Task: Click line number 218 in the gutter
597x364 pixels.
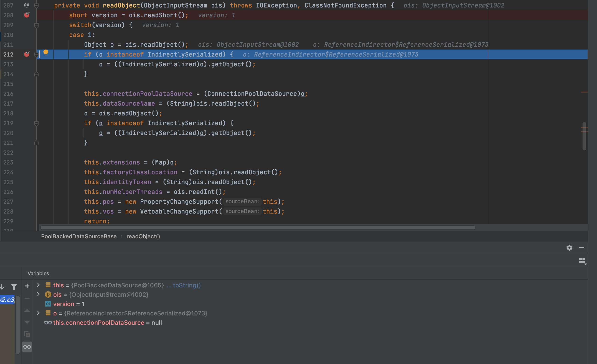Action: 8,113
